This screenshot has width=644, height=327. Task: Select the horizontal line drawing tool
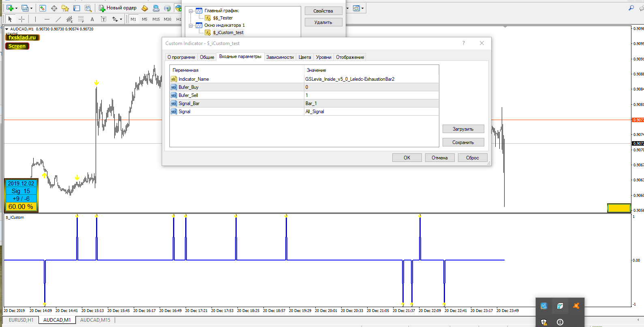click(x=47, y=19)
